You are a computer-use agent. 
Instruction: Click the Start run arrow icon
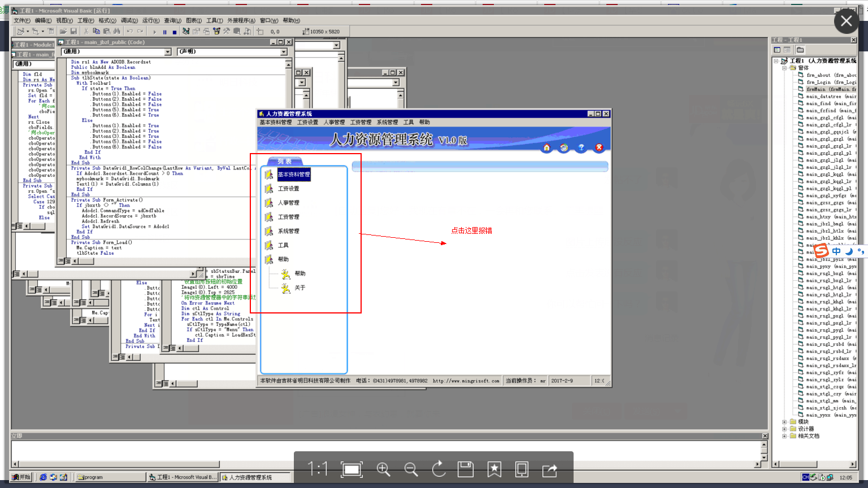click(x=154, y=32)
